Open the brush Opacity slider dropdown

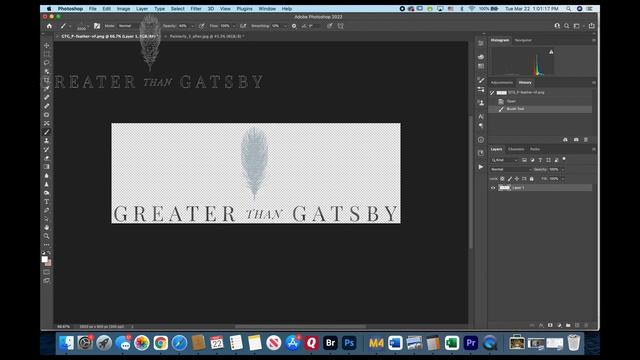(192, 26)
